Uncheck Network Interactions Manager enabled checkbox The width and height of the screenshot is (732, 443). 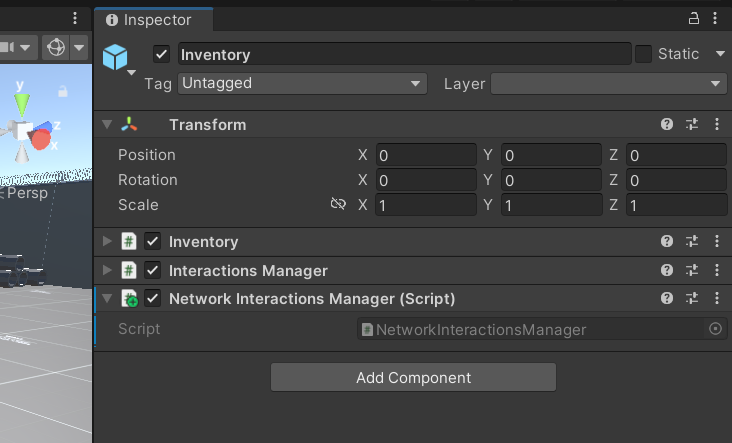(x=153, y=299)
